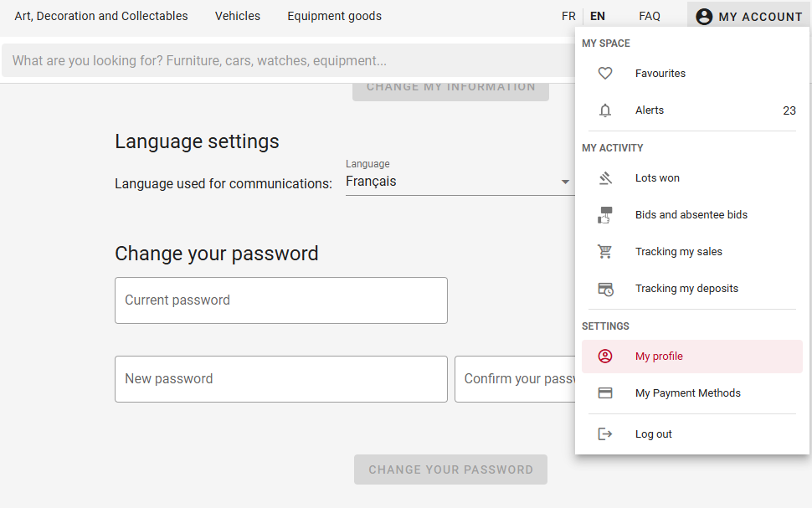Viewport: 812px width, 508px height.
Task: Click the CHANGE MY INFORMATION button
Action: (450, 92)
